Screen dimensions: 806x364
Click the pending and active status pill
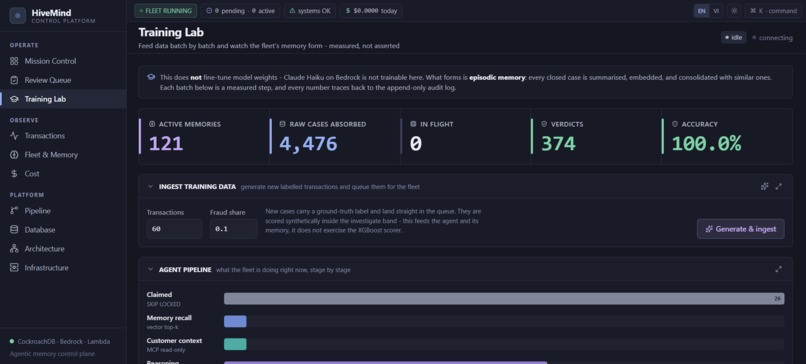(241, 11)
